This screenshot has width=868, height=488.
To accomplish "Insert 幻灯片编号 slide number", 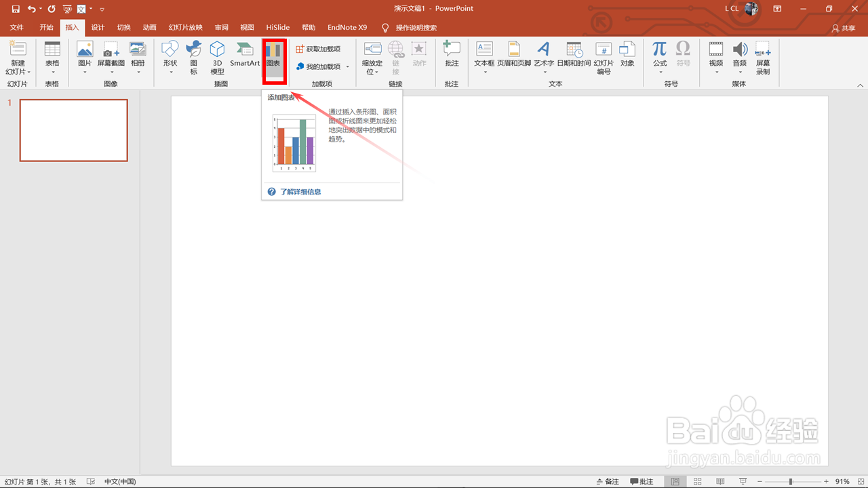I will (604, 58).
